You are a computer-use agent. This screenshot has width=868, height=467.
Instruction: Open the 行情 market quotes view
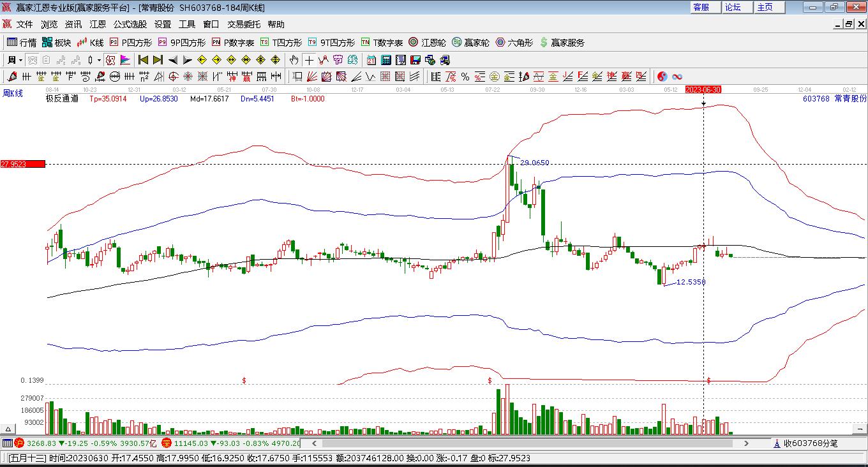(x=22, y=43)
